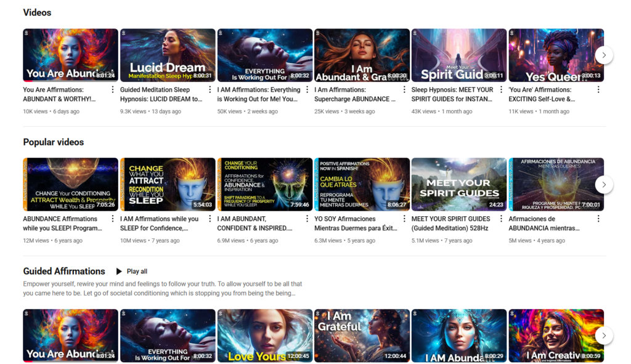Screen dimensions: 631x364
Task: Play the 'Love Yourself' 12:00:45 thumbnail
Action: point(265,336)
